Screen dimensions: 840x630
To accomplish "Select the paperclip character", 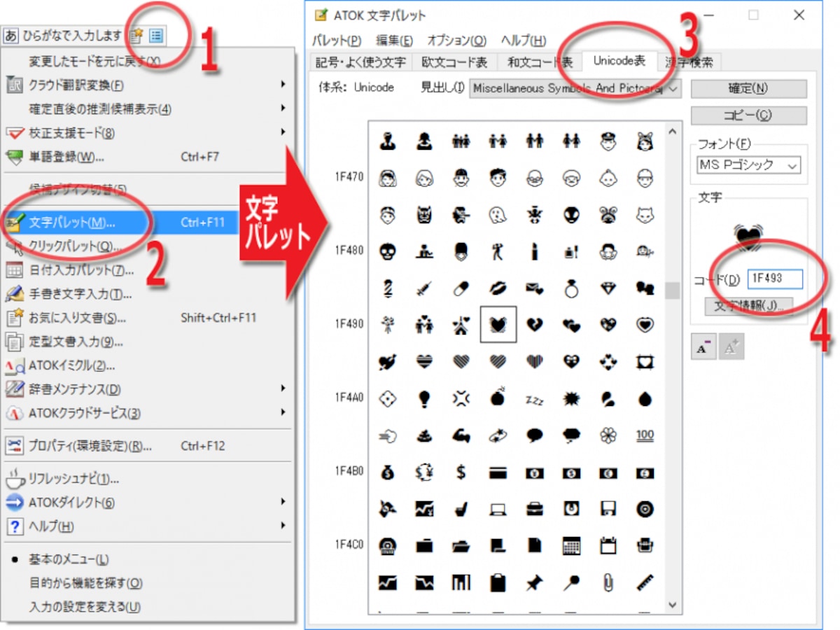I will (x=608, y=582).
